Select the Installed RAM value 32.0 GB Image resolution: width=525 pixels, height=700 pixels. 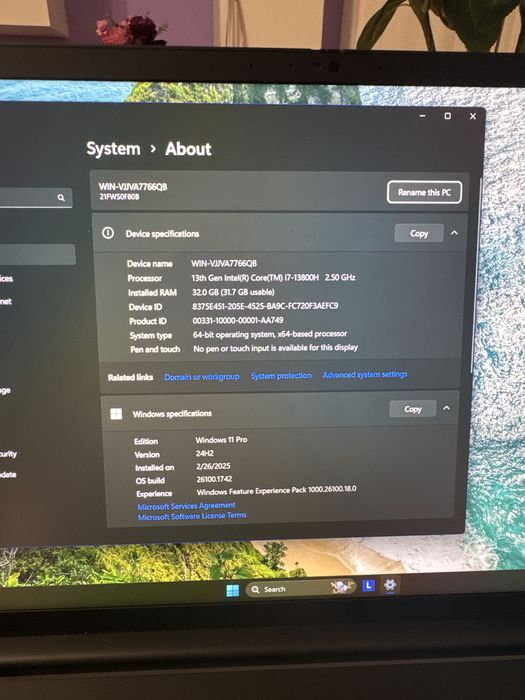233,292
